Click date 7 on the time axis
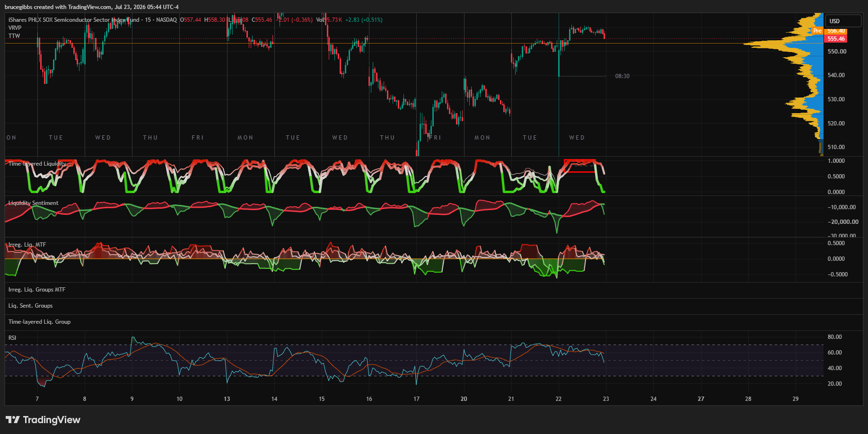Screen dimensions: 868x434 tap(37, 399)
